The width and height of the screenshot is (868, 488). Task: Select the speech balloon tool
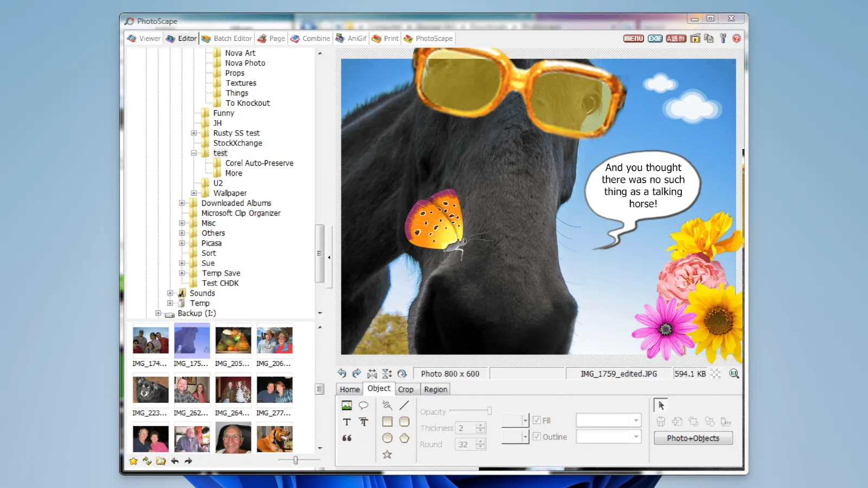coord(363,406)
